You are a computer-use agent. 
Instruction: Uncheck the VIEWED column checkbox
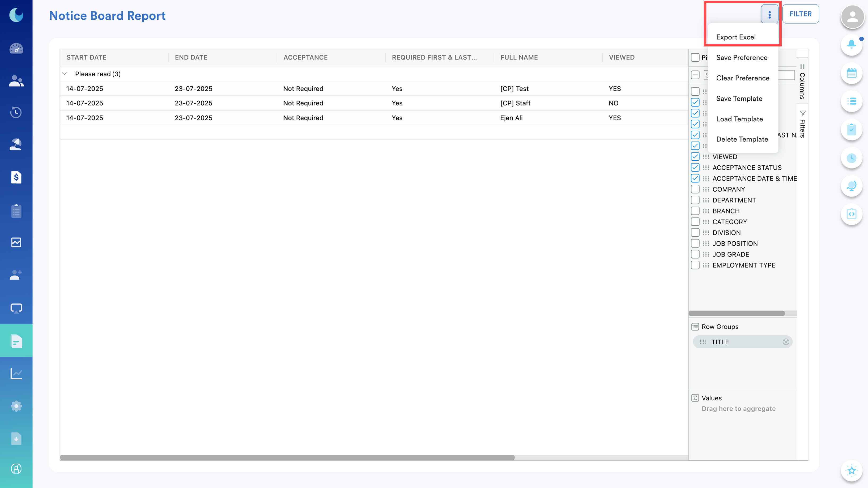[695, 157]
